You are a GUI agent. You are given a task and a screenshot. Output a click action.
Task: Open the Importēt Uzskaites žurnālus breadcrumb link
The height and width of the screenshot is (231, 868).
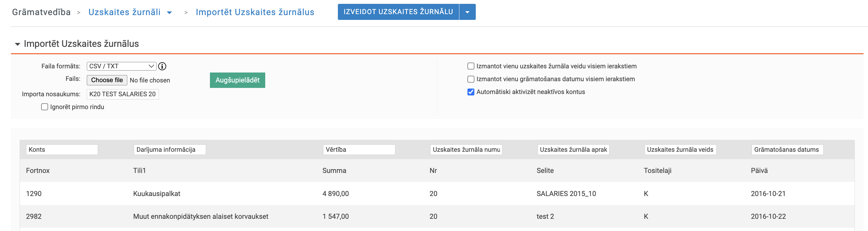255,12
